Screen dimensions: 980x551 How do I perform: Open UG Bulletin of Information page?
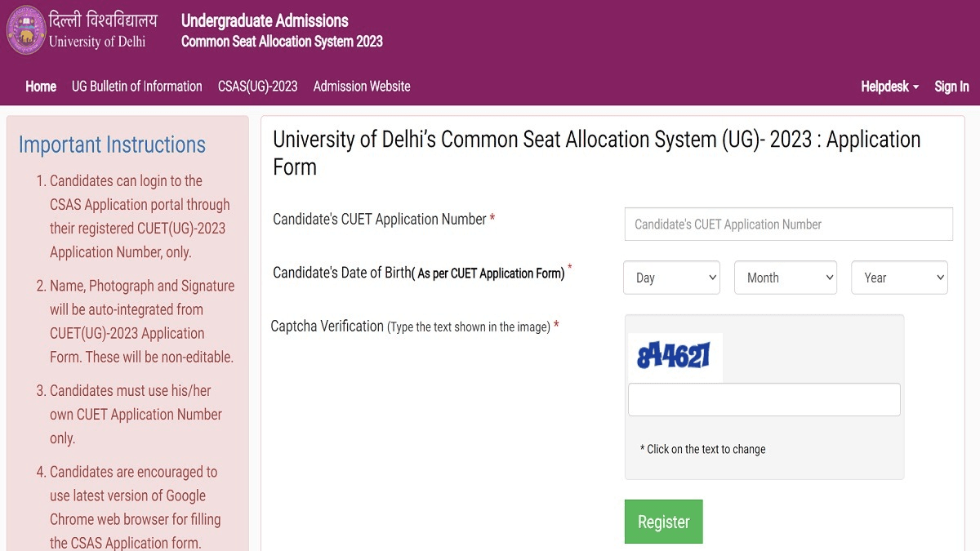click(x=137, y=87)
